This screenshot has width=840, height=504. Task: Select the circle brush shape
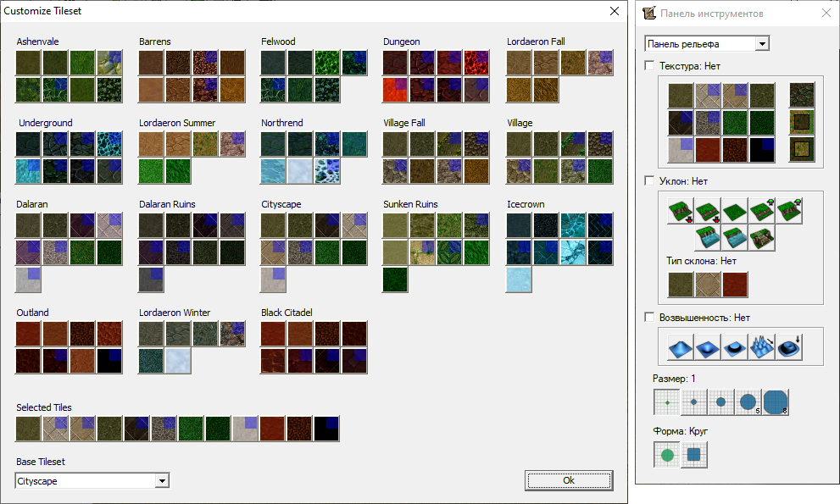(x=667, y=455)
